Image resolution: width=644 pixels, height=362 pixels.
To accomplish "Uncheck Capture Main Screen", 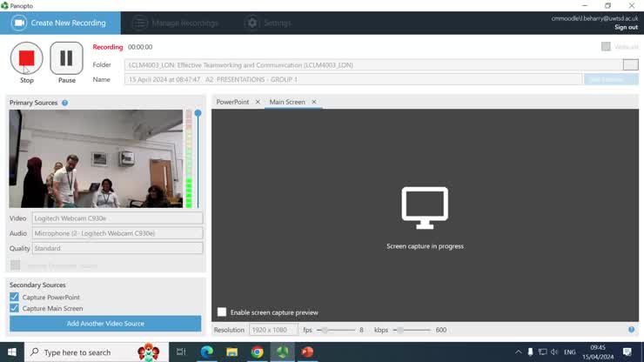I will (15, 308).
